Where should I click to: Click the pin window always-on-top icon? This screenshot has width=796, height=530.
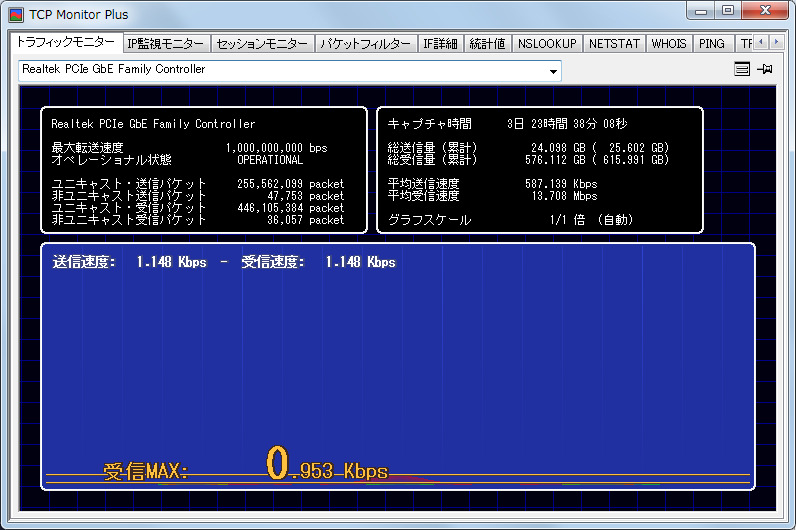[766, 70]
